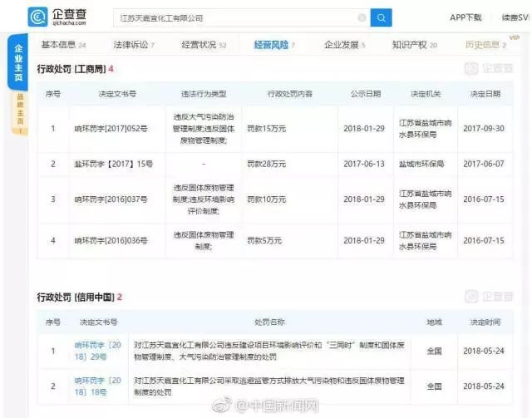Click the blue search magnifier button
This screenshot has height=418, width=532.
381,17
